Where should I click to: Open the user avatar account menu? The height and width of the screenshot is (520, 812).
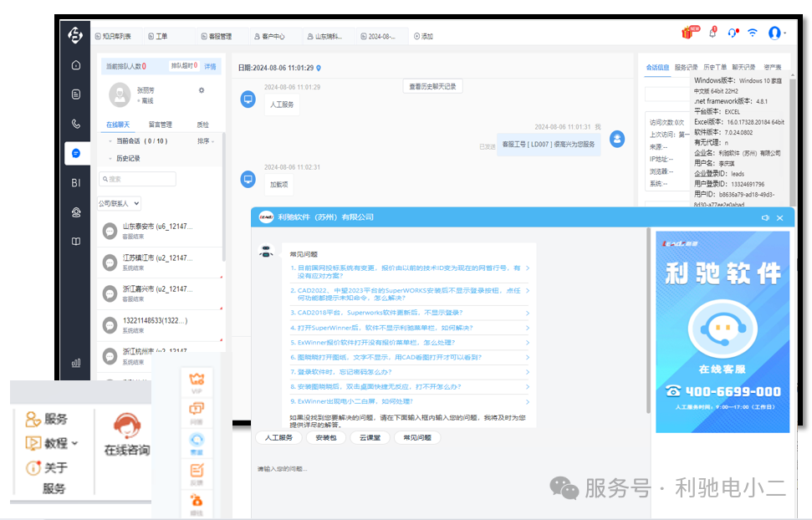[x=775, y=33]
